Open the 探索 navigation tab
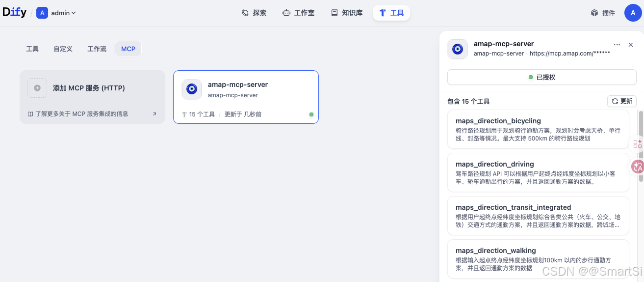Screen dimensions: 644x282 [x=254, y=13]
